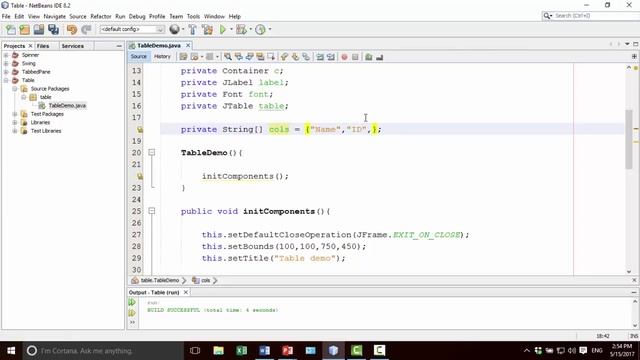Image resolution: width=640 pixels, height=360 pixels.
Task: Collapse code fold at initComponents method
Action: (x=151, y=211)
